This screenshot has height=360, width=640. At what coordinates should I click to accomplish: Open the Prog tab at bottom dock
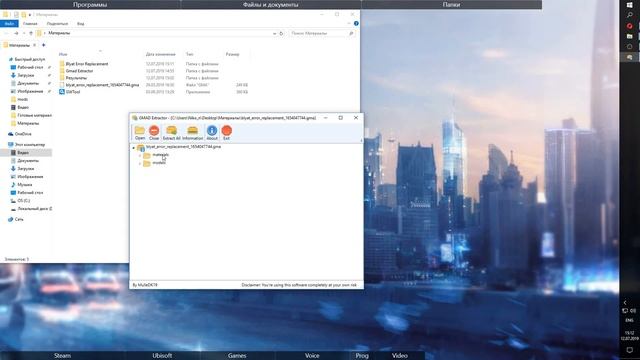point(362,356)
